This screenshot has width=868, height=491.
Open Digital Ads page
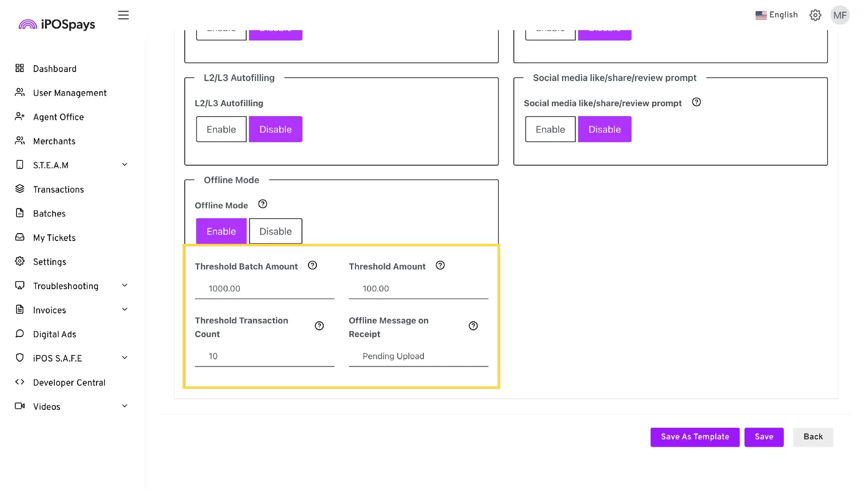(55, 334)
